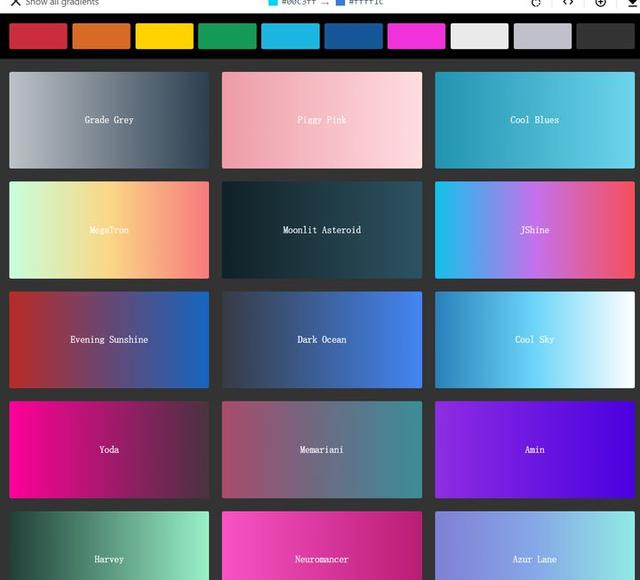Select the magenta color filter
The image size is (640, 580).
point(416,36)
